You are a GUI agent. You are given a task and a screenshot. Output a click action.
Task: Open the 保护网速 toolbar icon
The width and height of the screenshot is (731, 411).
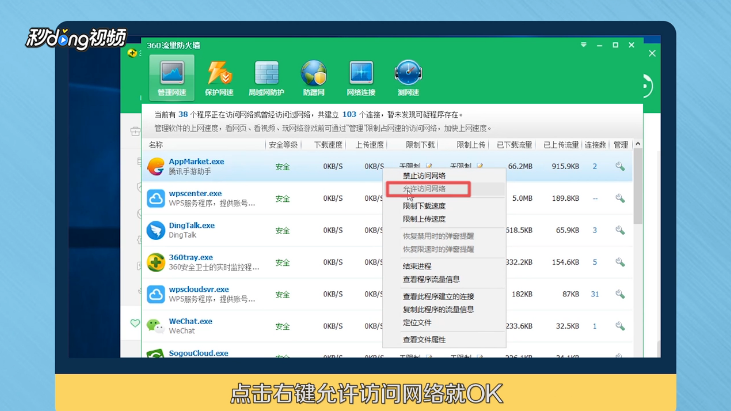pyautogui.click(x=219, y=78)
